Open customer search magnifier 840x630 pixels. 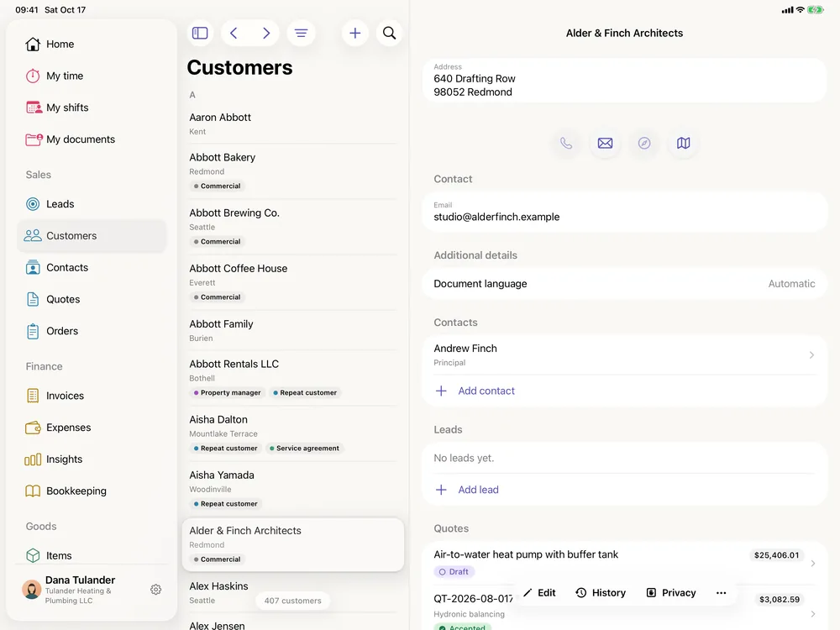pyautogui.click(x=390, y=34)
